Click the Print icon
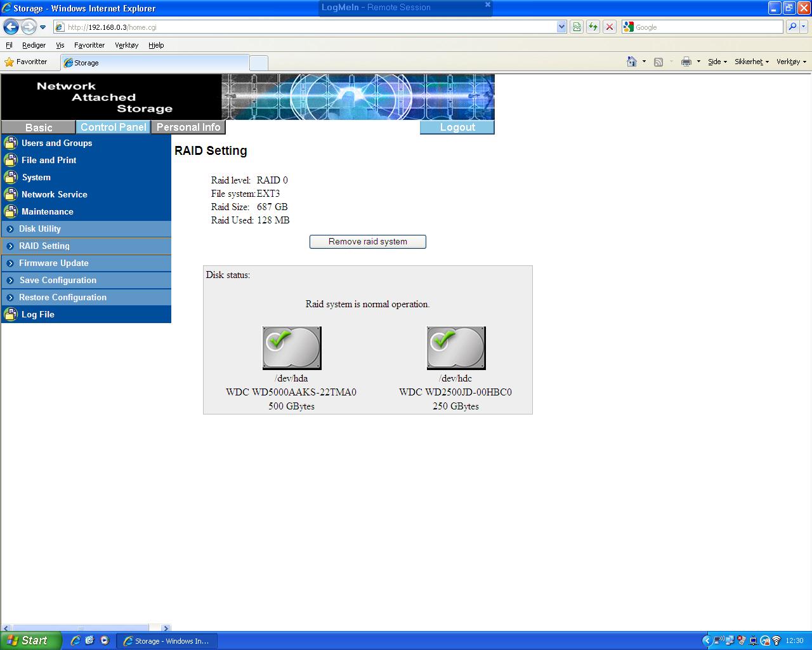Image resolution: width=812 pixels, height=650 pixels. coord(686,62)
